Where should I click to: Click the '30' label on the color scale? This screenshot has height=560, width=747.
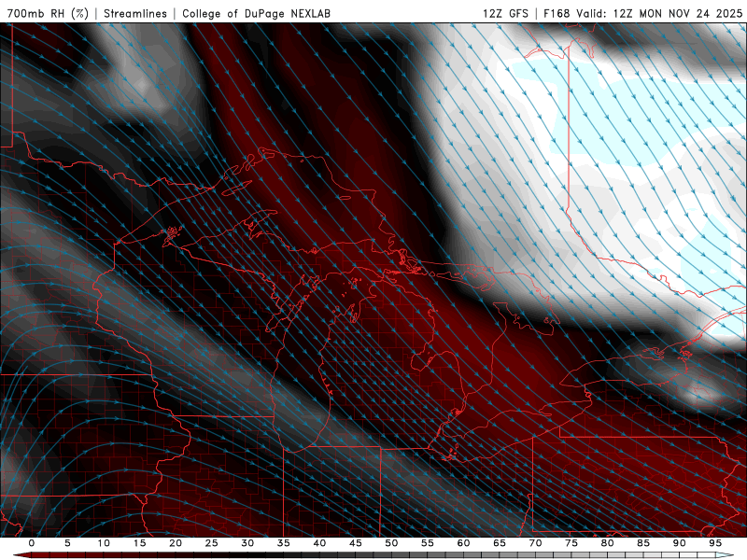click(247, 543)
